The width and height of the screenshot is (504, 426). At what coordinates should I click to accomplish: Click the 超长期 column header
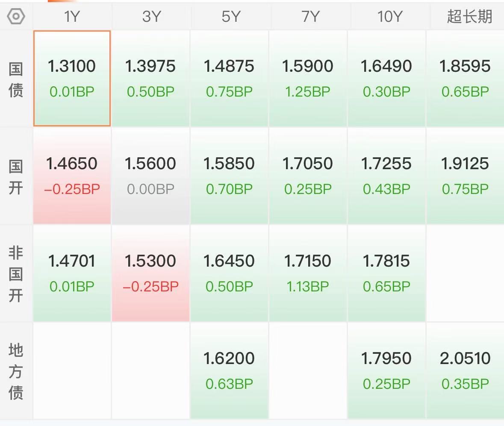tap(469, 17)
